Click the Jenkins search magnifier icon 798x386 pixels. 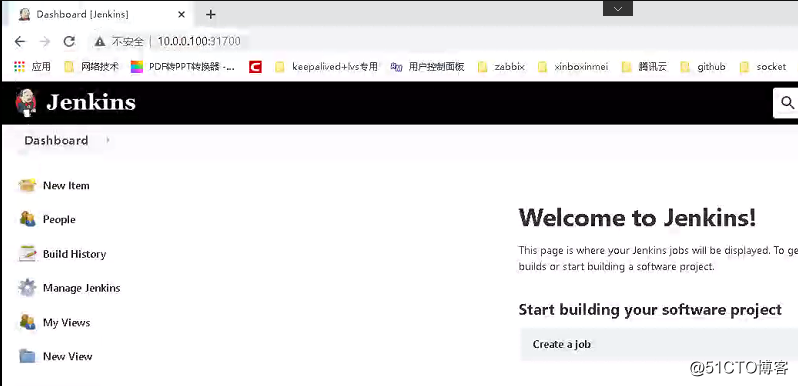tap(787, 103)
